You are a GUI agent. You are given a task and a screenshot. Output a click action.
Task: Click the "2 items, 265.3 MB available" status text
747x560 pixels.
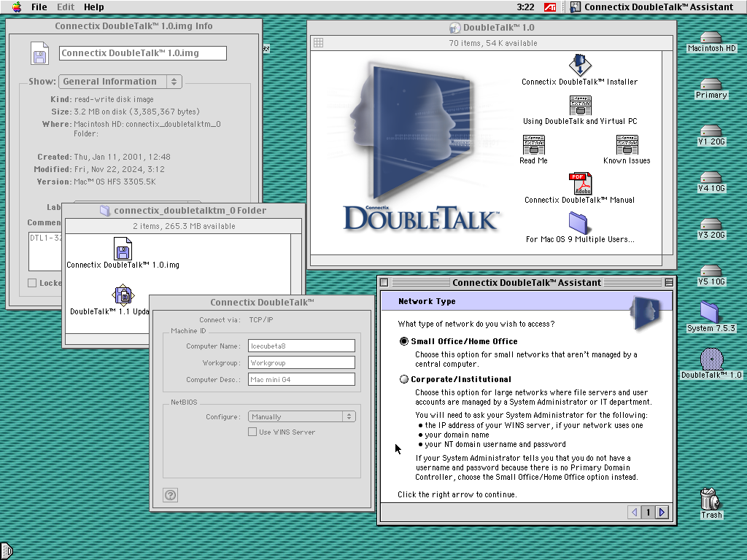click(x=184, y=226)
